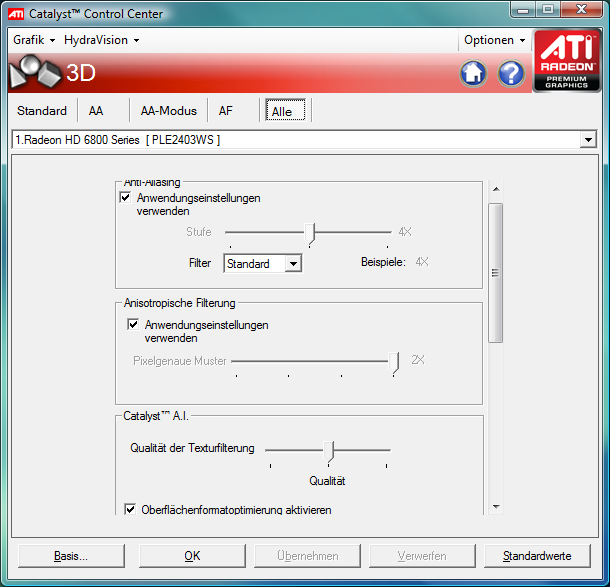Click the Qualität der Texturfilterung slider handle
Image resolution: width=610 pixels, height=587 pixels.
(329, 451)
